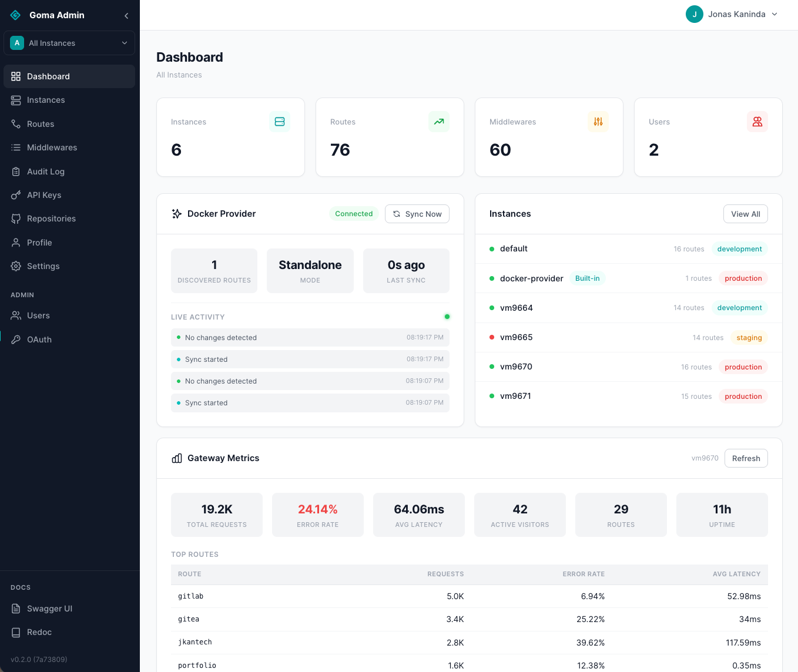The width and height of the screenshot is (798, 672).
Task: Select the Instances icon in the sidebar
Action: (x=16, y=100)
